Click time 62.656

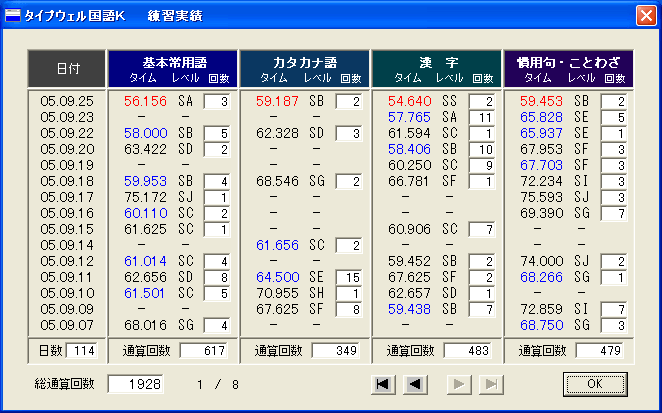pyautogui.click(x=145, y=277)
